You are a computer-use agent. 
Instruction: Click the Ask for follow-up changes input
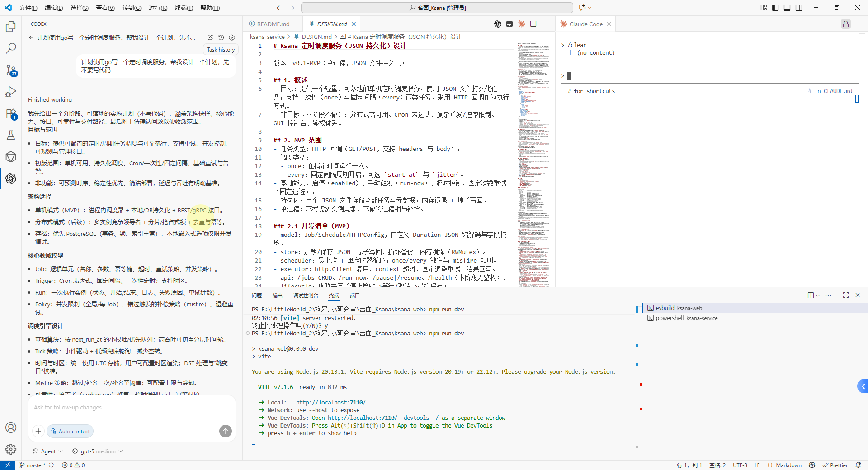132,408
